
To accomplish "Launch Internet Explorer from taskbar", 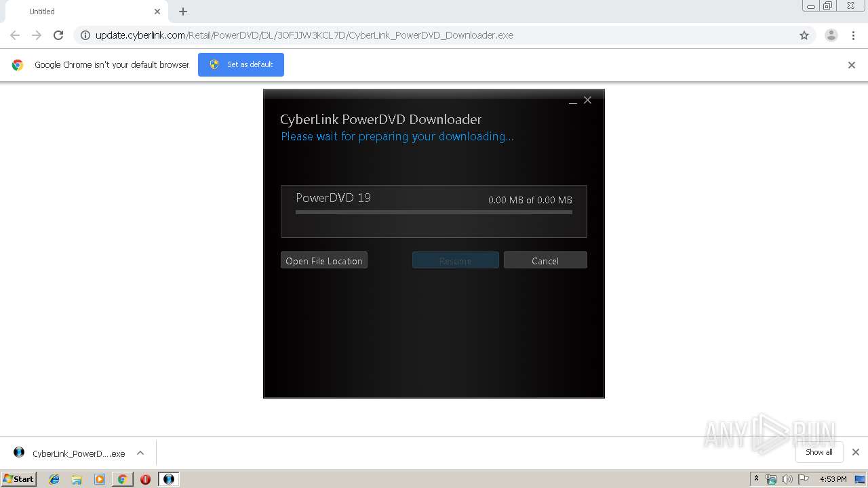I will 54,479.
